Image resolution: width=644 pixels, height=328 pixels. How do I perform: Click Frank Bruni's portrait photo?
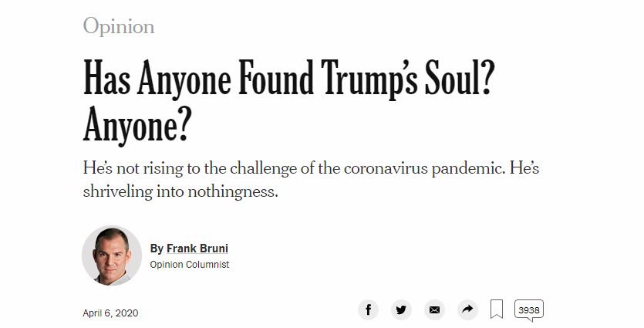point(112,255)
